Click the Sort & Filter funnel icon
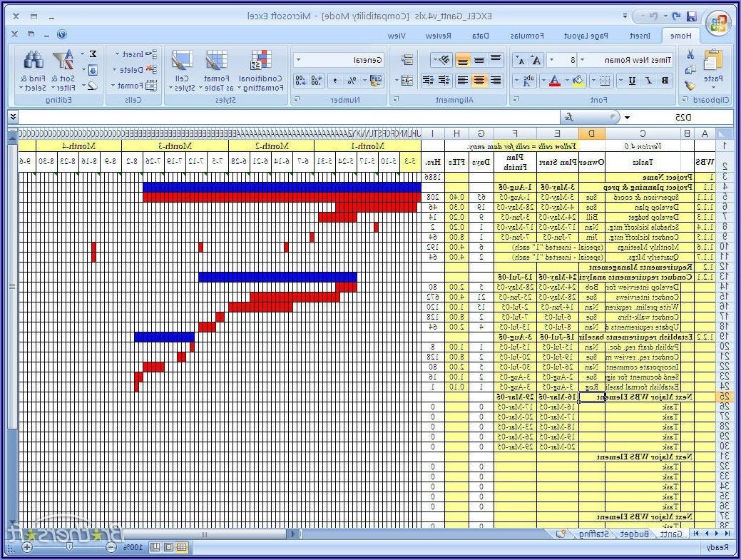Screen dimensions: 741x560 (x=66, y=60)
